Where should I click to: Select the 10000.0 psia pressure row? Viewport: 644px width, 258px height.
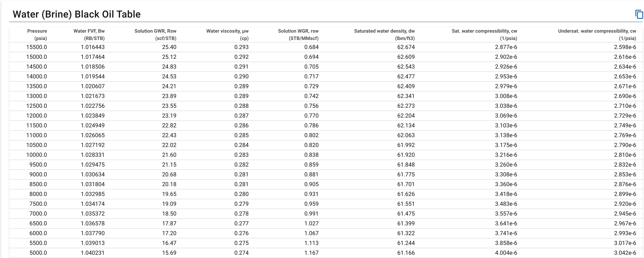pyautogui.click(x=37, y=155)
